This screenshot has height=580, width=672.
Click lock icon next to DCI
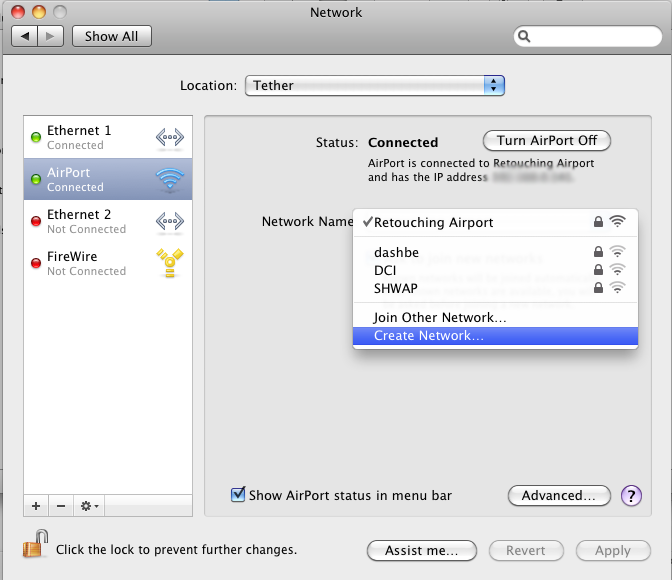598,270
